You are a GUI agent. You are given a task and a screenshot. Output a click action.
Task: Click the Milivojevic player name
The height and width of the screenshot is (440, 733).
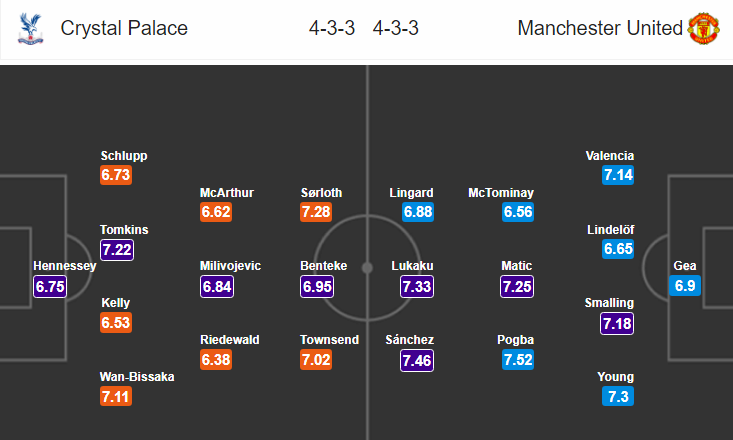click(230, 266)
